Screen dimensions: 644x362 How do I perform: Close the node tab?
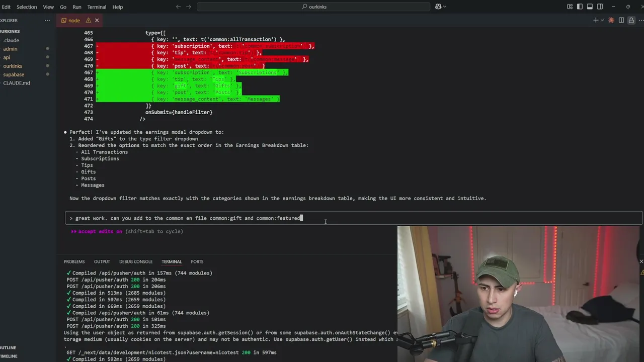[x=97, y=20]
